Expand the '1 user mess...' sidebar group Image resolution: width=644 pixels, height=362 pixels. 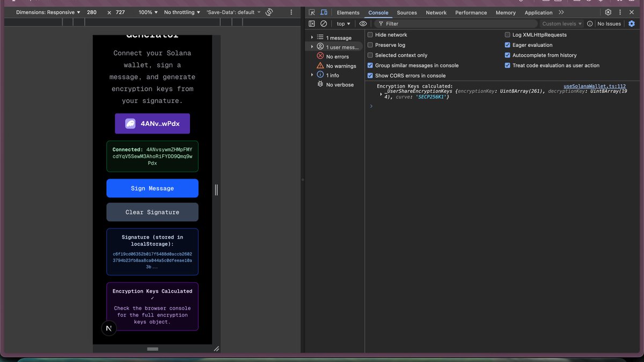[312, 47]
